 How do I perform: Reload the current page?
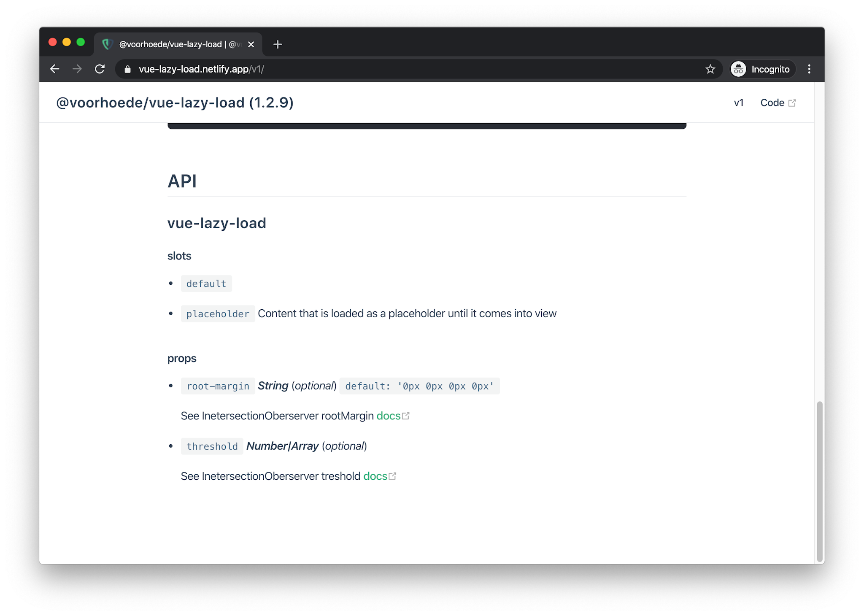click(x=100, y=69)
